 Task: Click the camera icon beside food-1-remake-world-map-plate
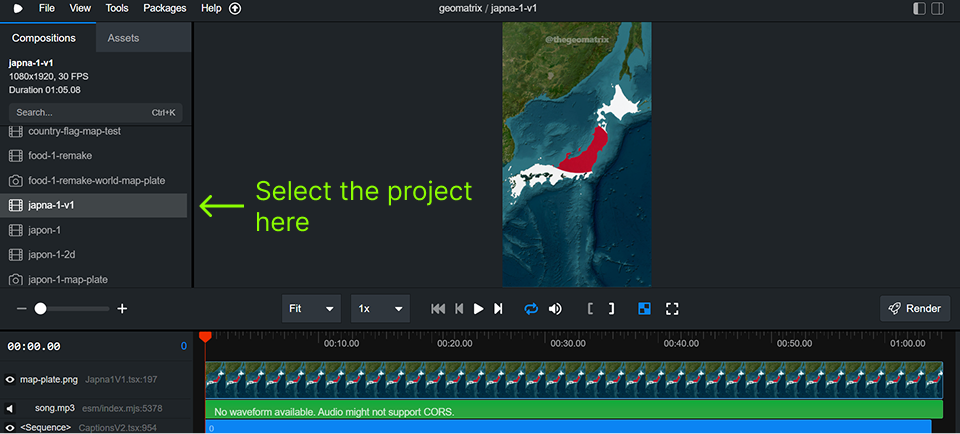[x=16, y=181]
